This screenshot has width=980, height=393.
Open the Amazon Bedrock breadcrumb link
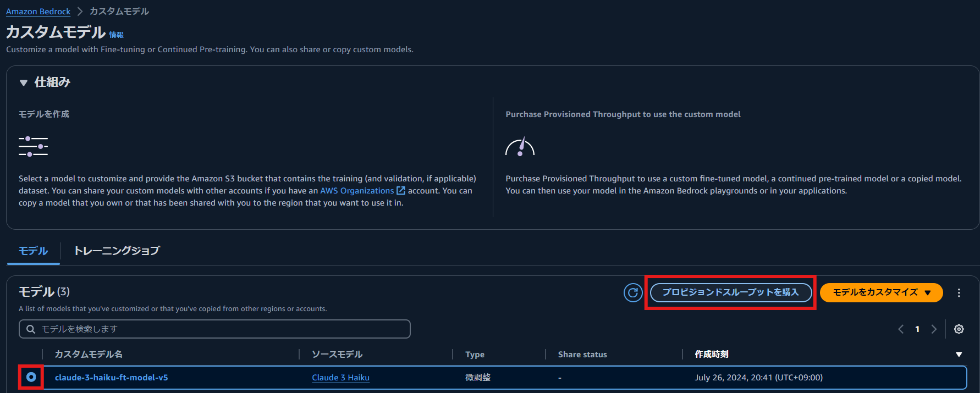click(x=38, y=12)
